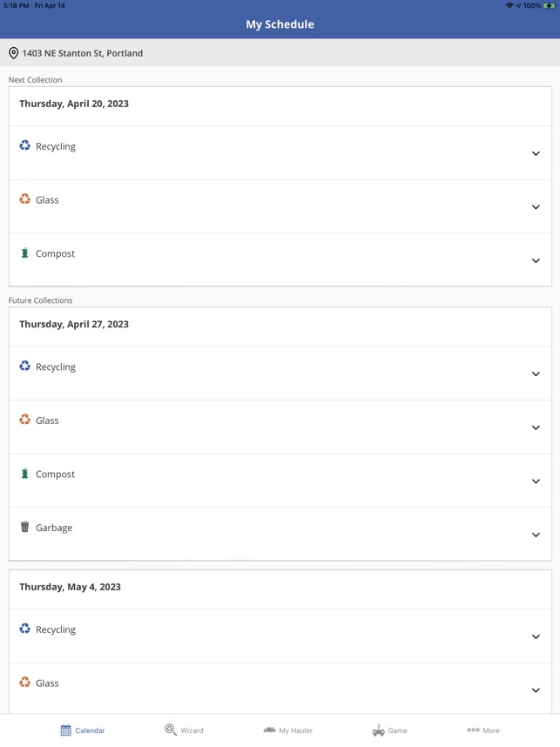This screenshot has width=560, height=747.
Task: Tap the green Compost icon under April 27
Action: (x=24, y=474)
